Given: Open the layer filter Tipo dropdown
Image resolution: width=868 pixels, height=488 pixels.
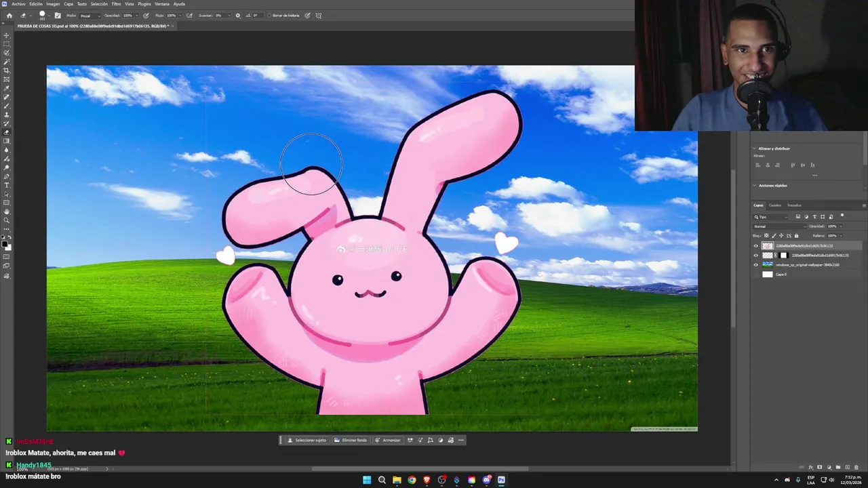Looking at the screenshot, I should [x=771, y=217].
